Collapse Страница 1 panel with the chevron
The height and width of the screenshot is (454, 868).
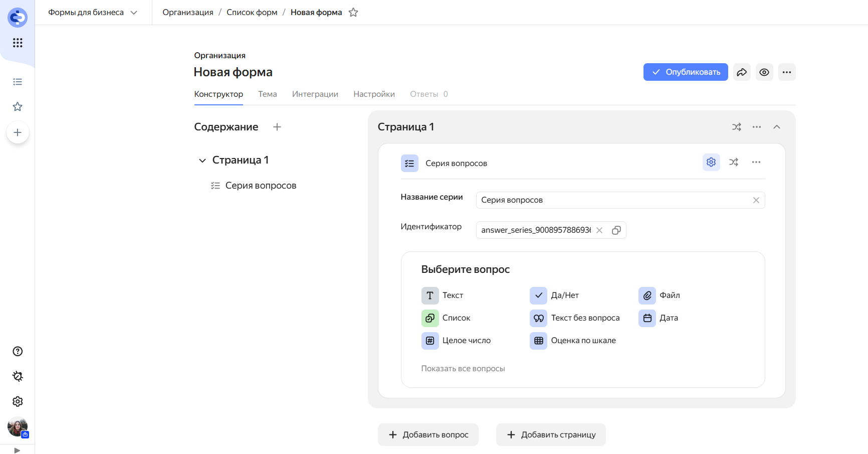777,127
